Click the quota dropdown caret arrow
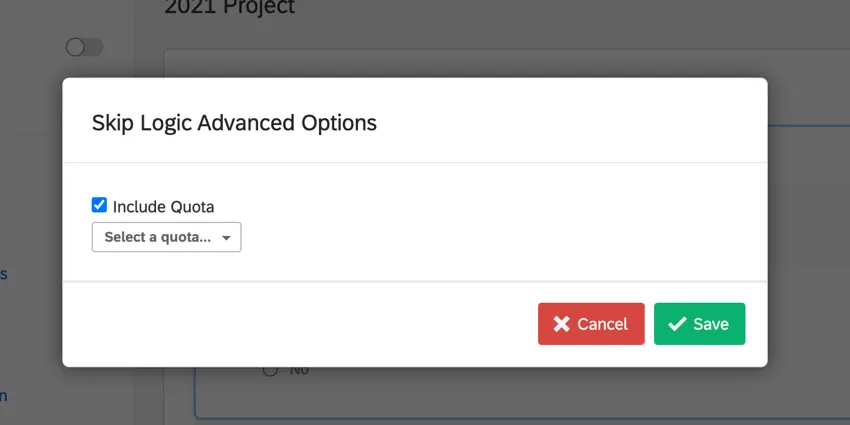 pos(227,238)
